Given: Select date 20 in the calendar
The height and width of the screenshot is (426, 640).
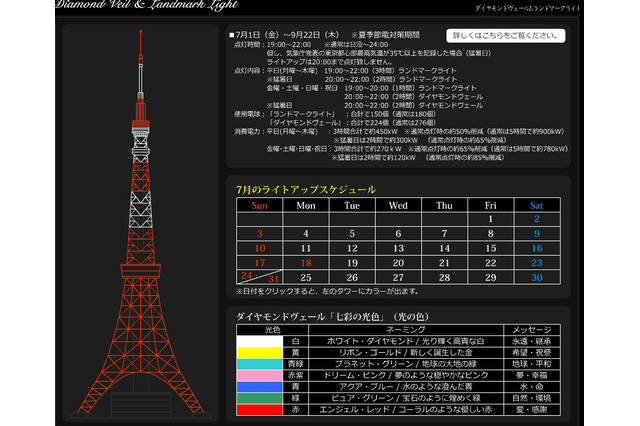Looking at the screenshot, I should point(398,263).
